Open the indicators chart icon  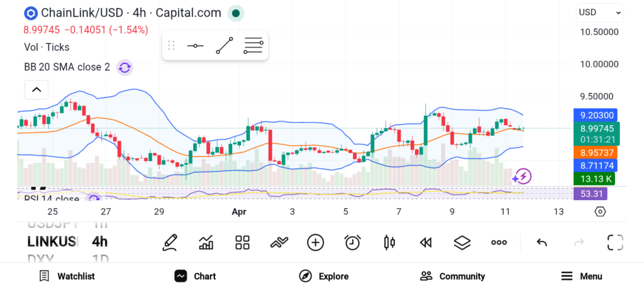click(206, 242)
